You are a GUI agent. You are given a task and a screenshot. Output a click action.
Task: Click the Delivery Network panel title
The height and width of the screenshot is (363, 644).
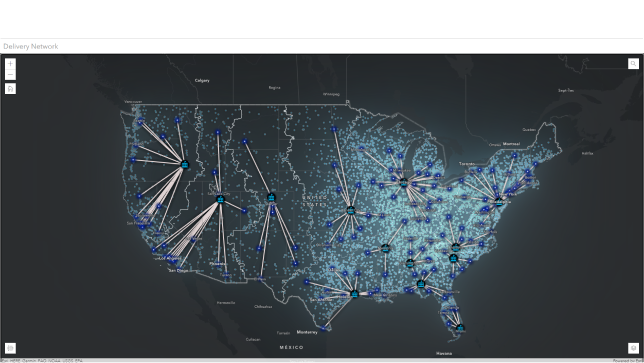pos(31,46)
